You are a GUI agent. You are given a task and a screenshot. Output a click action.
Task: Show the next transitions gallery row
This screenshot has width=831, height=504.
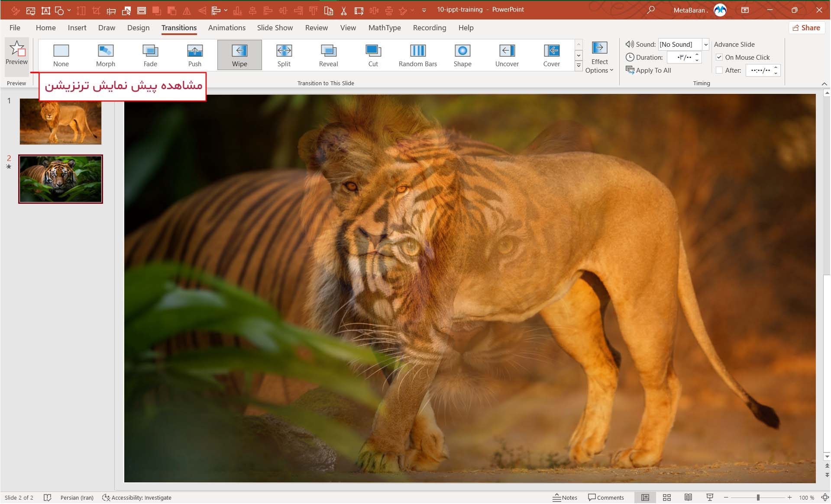(579, 55)
